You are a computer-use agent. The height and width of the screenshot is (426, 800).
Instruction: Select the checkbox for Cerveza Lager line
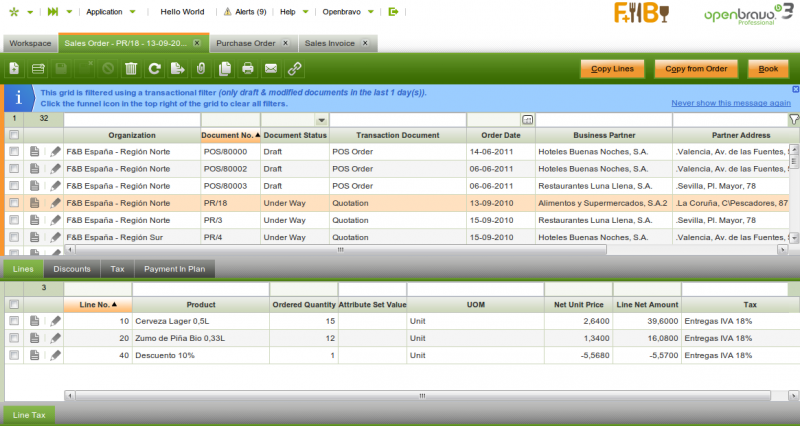pyautogui.click(x=14, y=321)
